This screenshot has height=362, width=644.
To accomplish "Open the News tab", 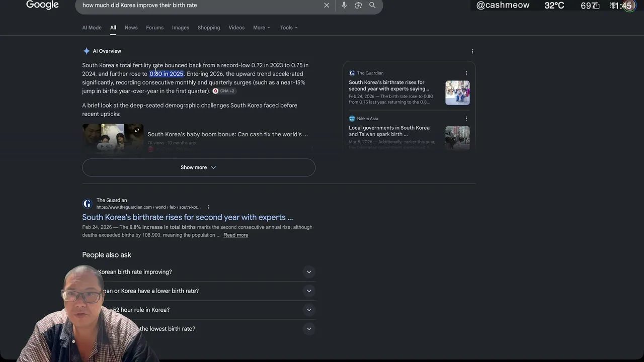I will point(131,28).
